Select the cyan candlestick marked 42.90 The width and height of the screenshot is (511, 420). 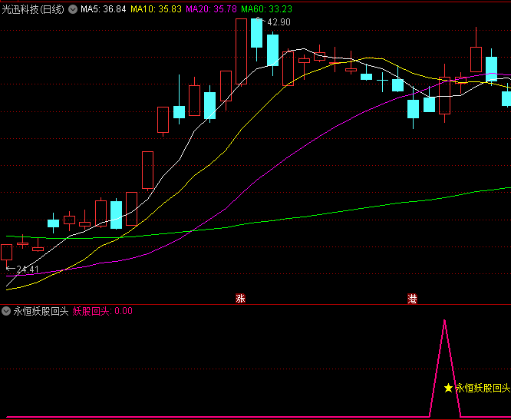[257, 33]
